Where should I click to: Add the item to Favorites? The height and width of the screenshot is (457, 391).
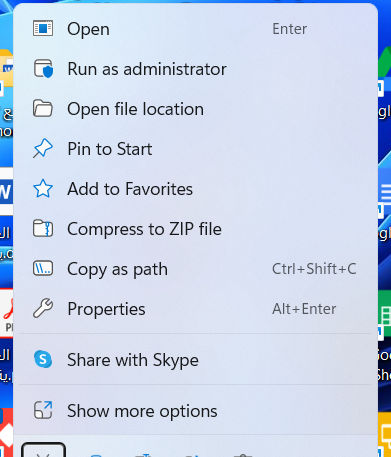[195, 189]
